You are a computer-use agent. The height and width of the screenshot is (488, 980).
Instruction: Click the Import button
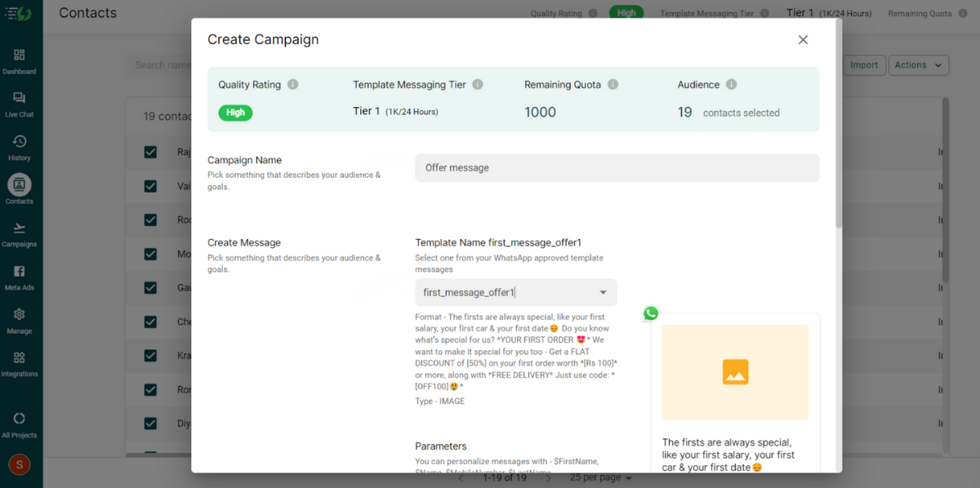[x=864, y=64]
